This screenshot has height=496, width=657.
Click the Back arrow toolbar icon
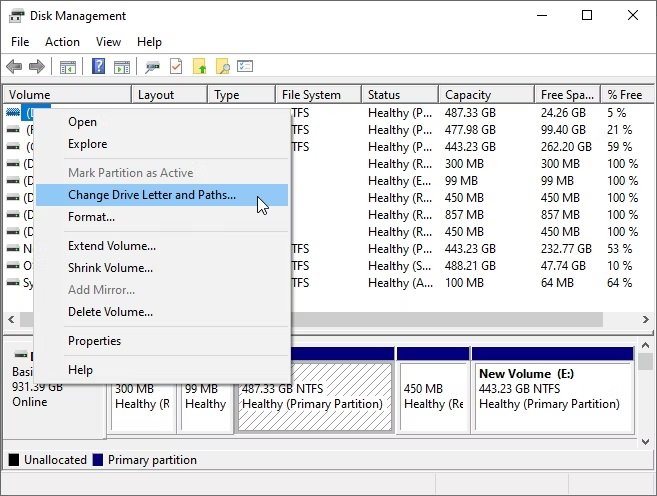coord(14,67)
